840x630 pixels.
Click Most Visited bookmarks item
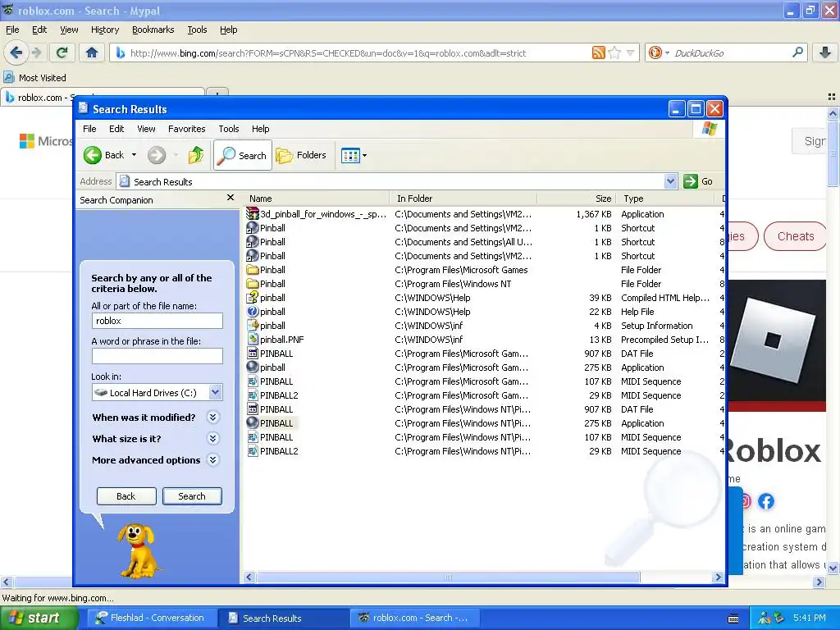point(35,78)
